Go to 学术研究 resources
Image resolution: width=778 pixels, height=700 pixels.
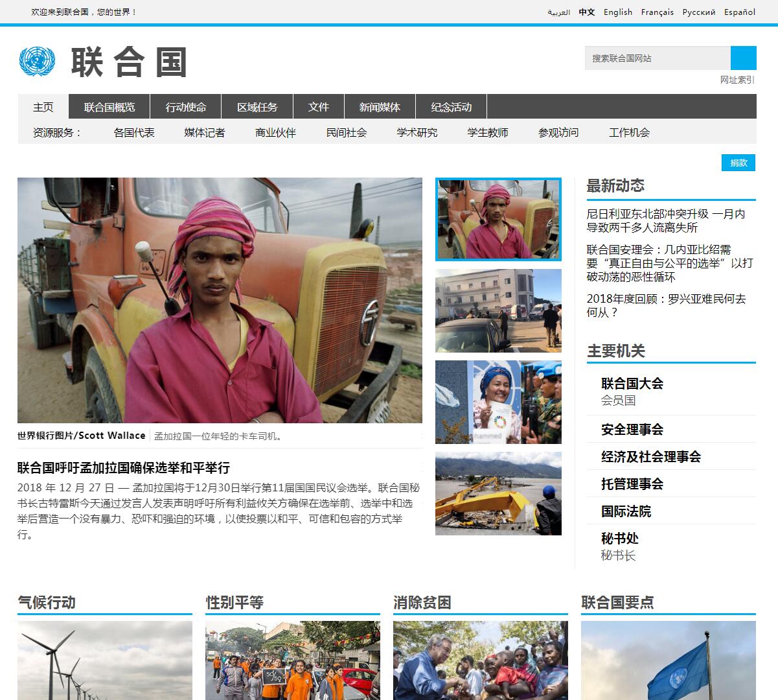pos(417,132)
